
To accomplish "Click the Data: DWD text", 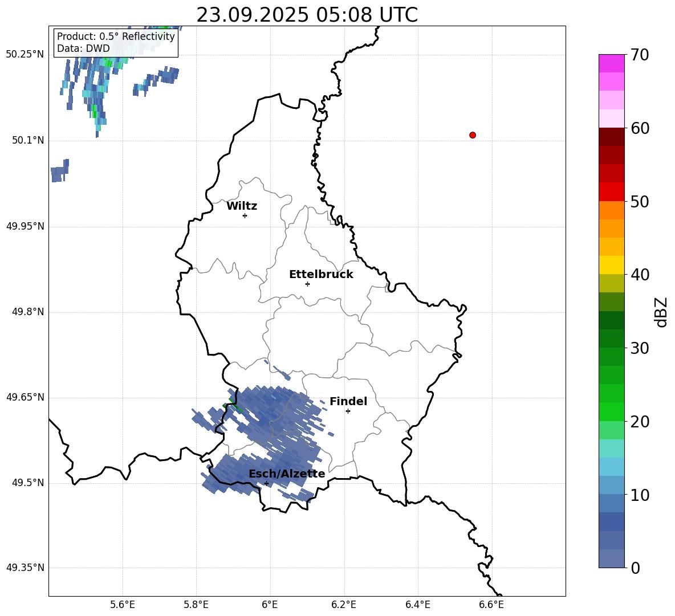I will (83, 48).
